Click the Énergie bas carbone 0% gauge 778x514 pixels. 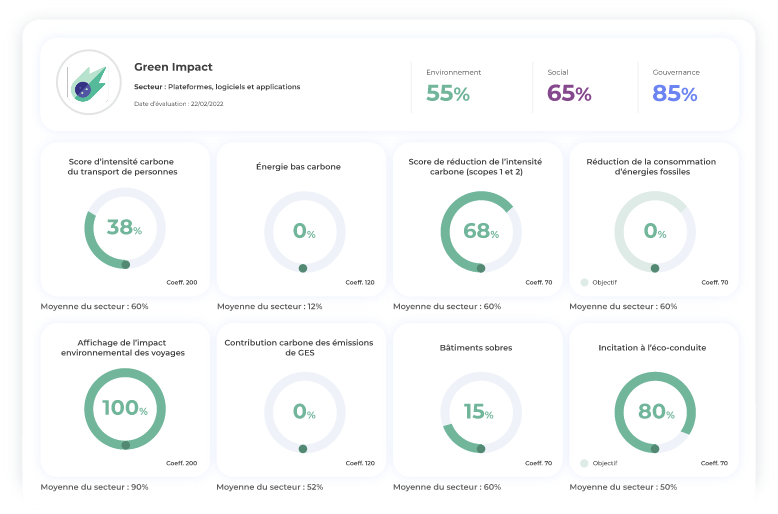click(304, 231)
